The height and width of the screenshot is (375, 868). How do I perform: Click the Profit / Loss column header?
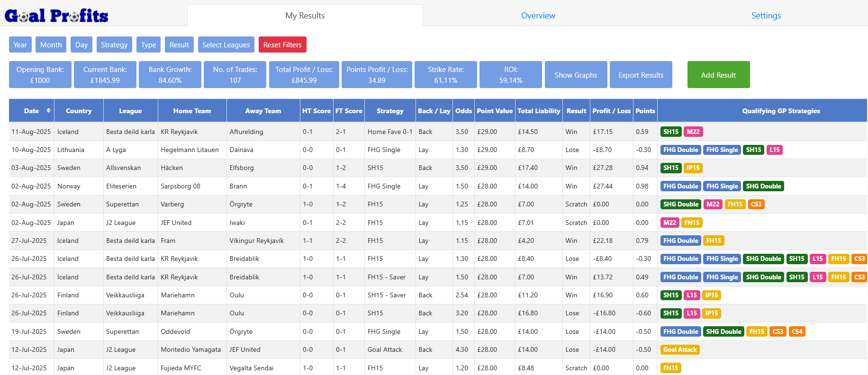pos(611,111)
